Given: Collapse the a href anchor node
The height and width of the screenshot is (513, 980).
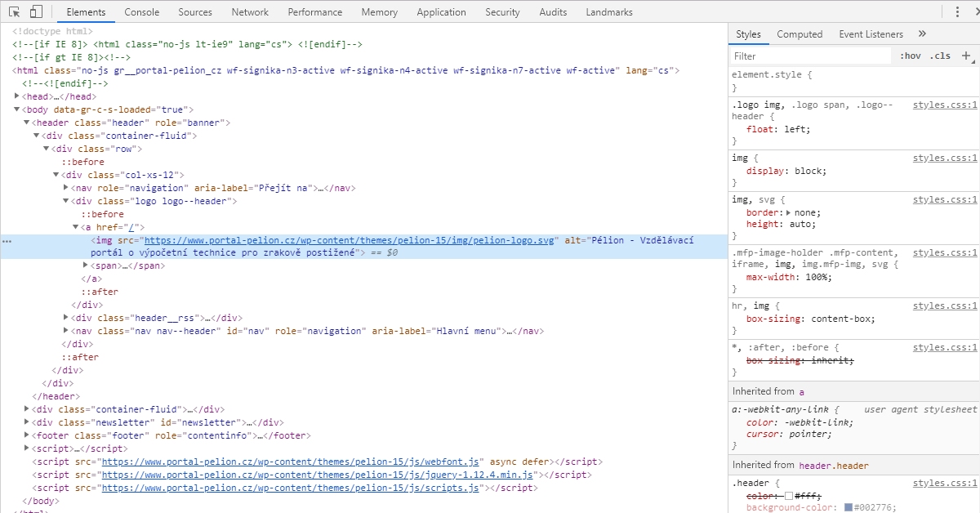Looking at the screenshot, I should click(x=76, y=227).
